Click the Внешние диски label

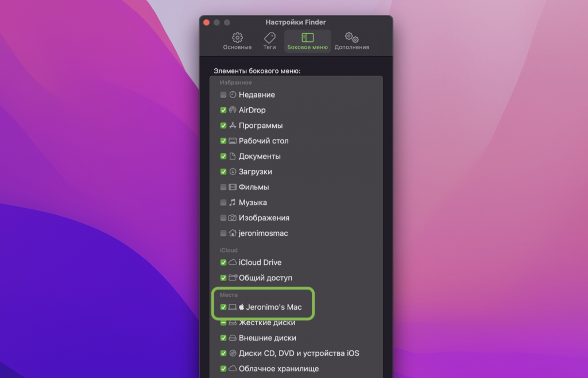268,338
